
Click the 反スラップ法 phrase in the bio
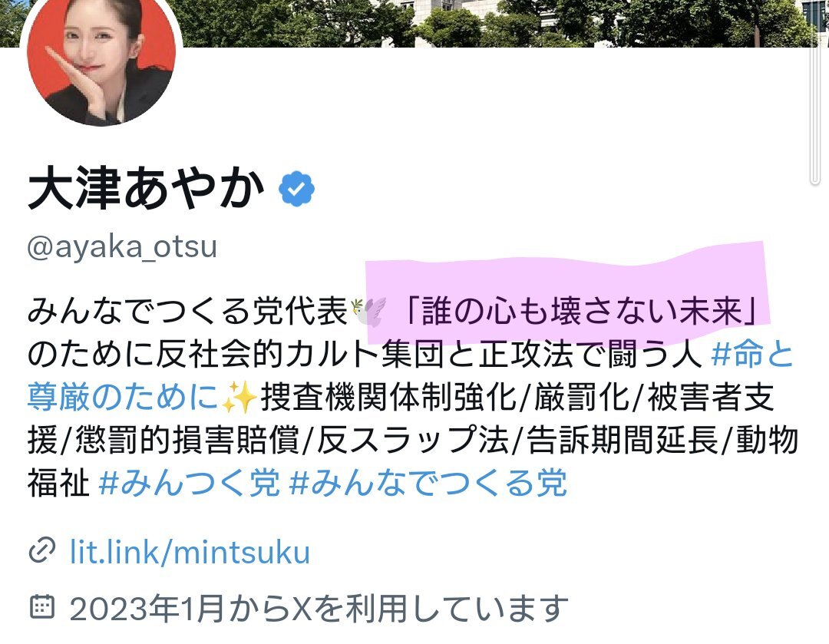click(x=412, y=440)
